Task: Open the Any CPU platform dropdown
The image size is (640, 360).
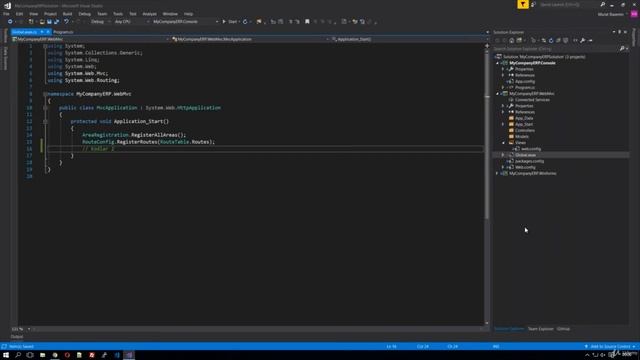Action: coord(131,22)
